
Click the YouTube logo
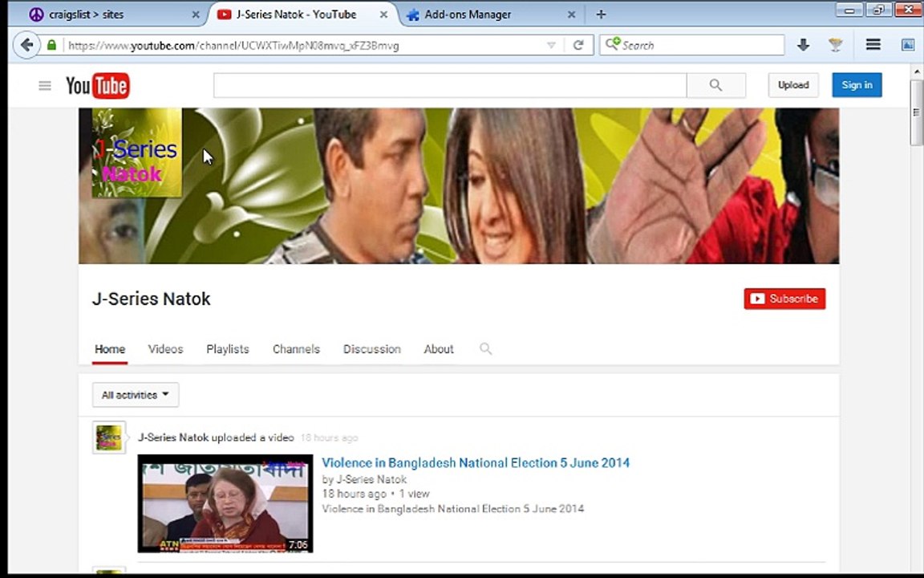(97, 86)
